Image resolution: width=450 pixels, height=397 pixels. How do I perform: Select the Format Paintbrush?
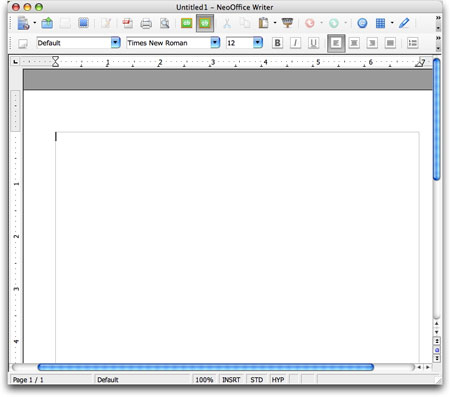pos(287,23)
